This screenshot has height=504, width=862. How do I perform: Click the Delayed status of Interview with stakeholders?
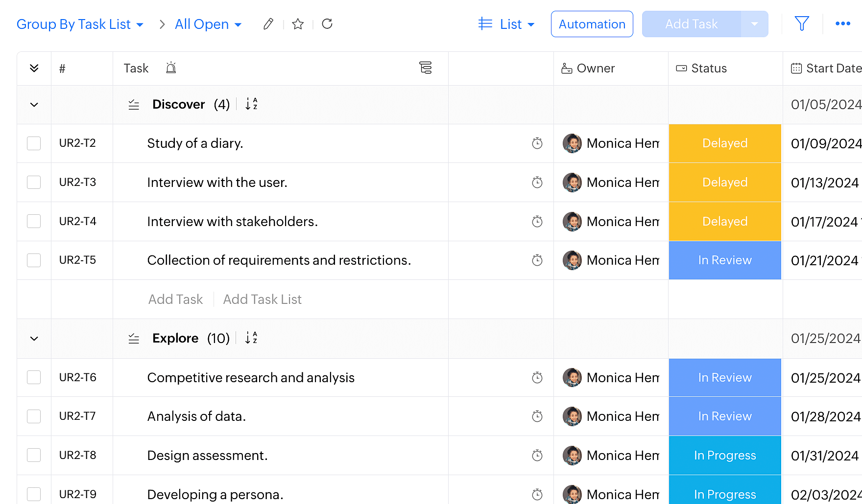point(725,222)
